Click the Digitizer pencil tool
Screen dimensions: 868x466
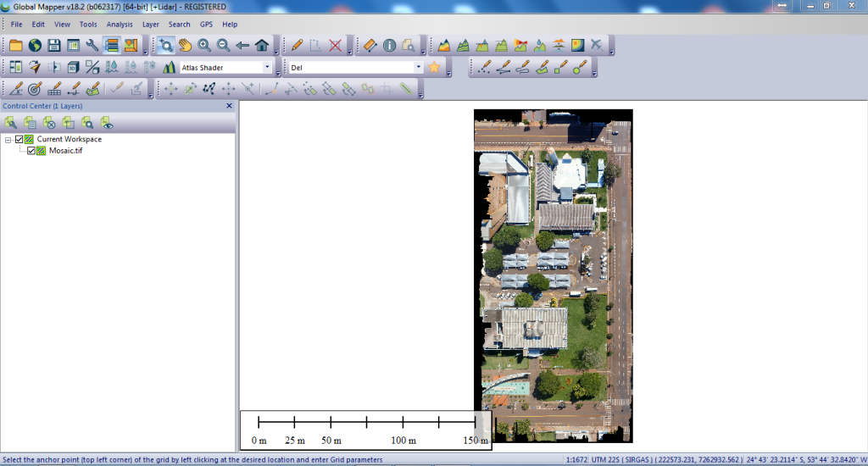[x=297, y=46]
